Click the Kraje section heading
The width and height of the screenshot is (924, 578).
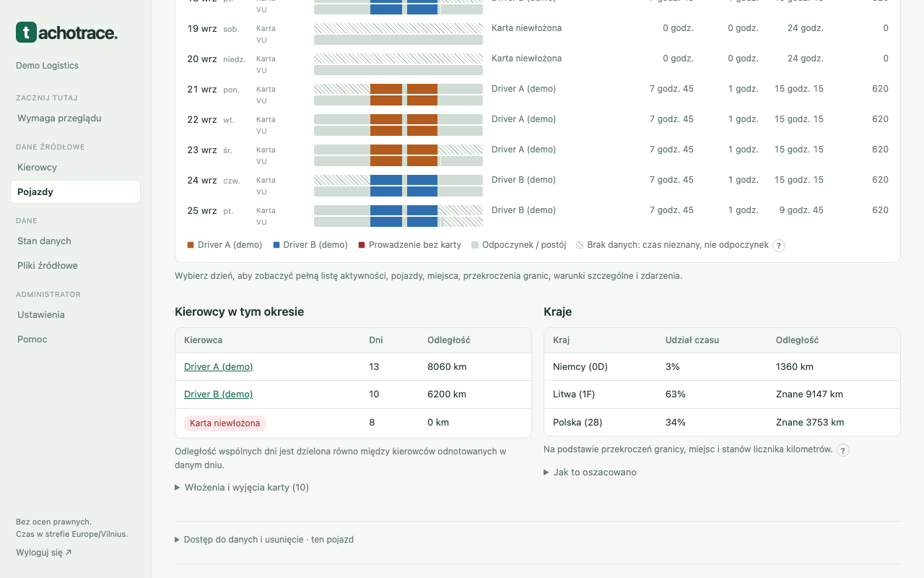pos(558,312)
